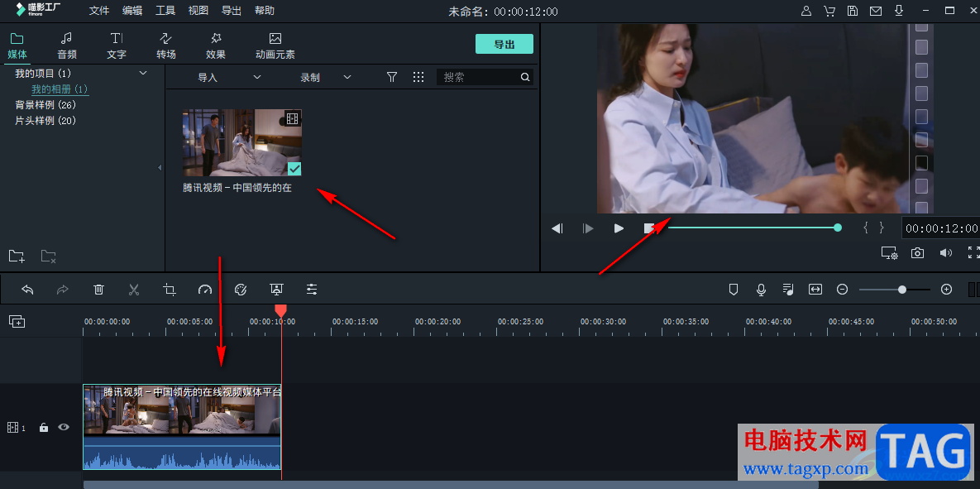The height and width of the screenshot is (489, 980).
Task: Open the 视图 menu
Action: [198, 11]
